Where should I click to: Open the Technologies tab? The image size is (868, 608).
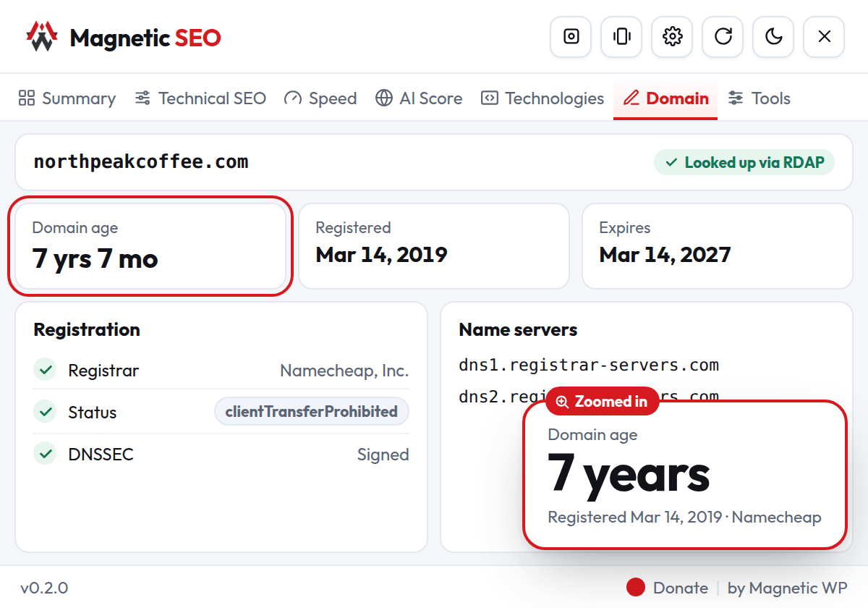click(542, 98)
